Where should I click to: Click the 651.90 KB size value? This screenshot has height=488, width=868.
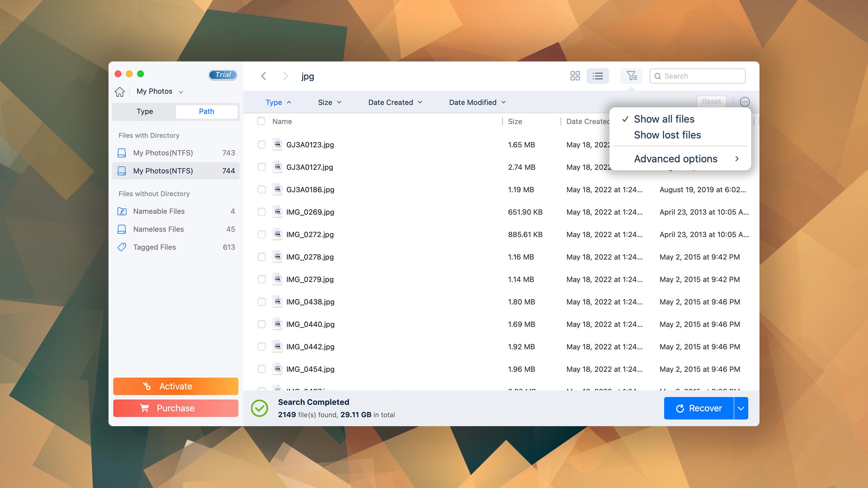pos(525,212)
